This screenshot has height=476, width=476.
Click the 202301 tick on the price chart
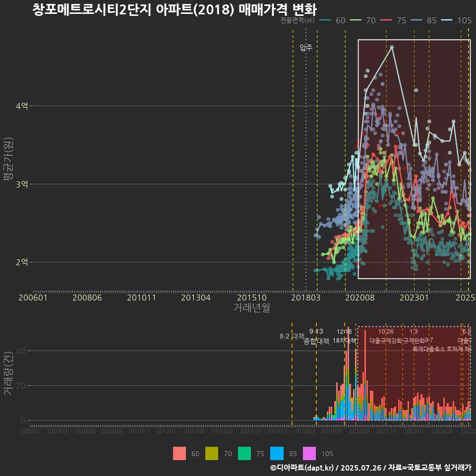coord(414,297)
